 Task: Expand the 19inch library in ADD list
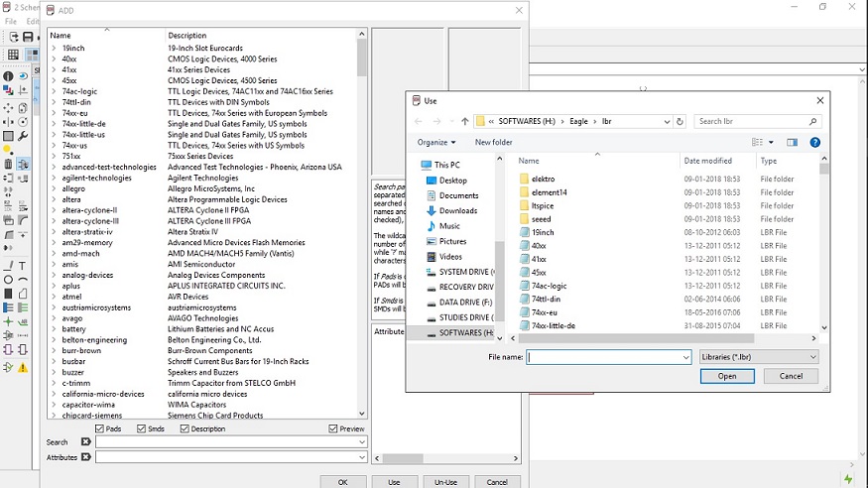(54, 49)
